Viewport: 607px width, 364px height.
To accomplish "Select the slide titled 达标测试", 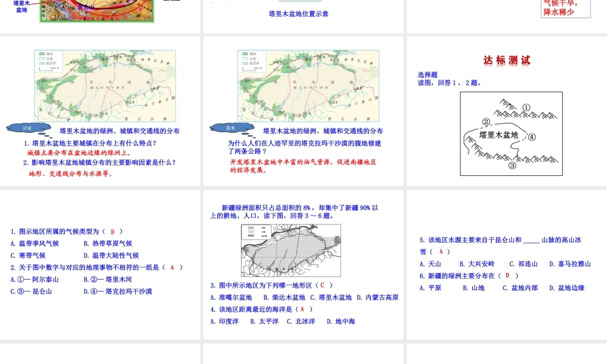I will [507, 111].
